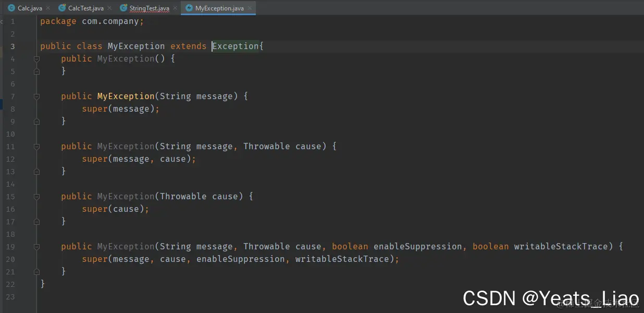The image size is (644, 313).
Task: Collapse the no-arg MyException() constructor at line 4
Action: (x=36, y=59)
